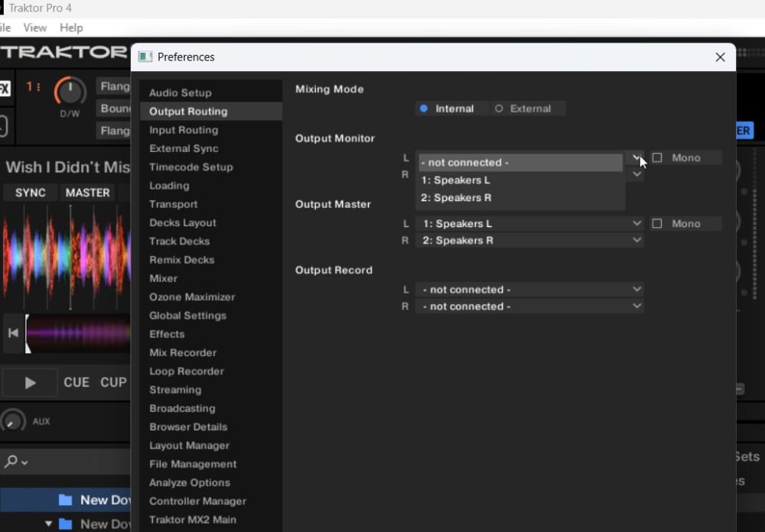765x532 pixels.
Task: Click the FX unit D/W knob
Action: pos(70,92)
